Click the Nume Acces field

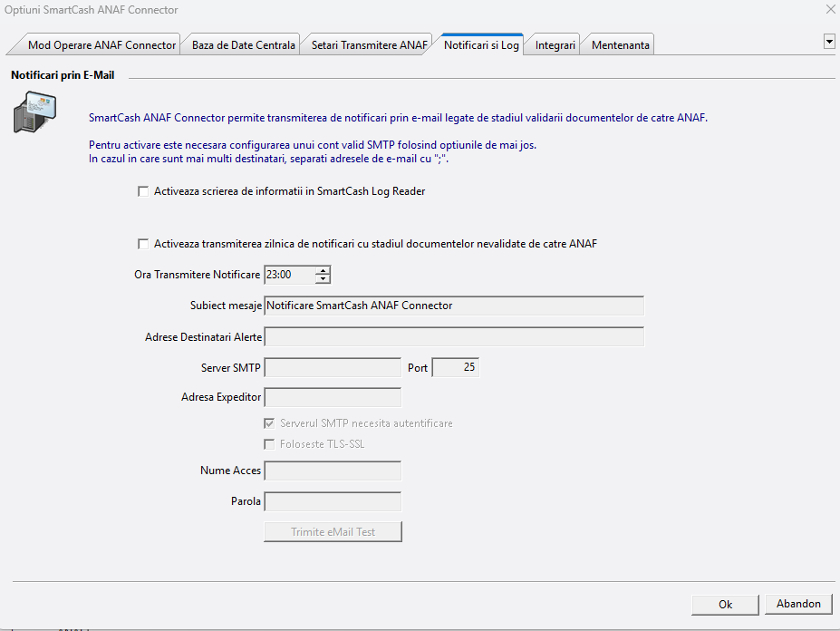coord(333,471)
